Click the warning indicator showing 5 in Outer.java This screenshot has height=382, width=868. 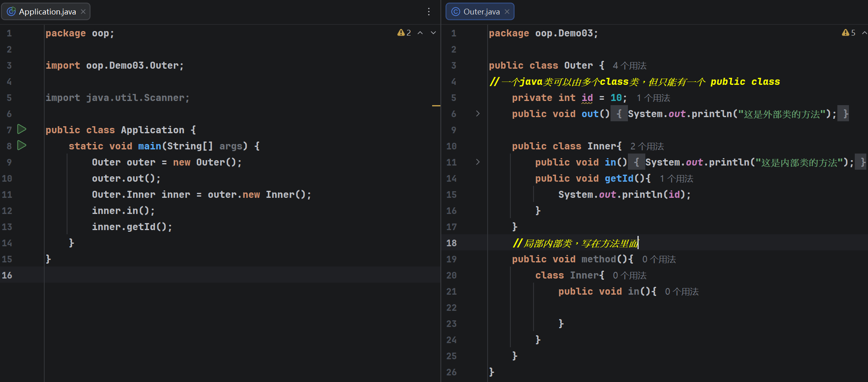[x=849, y=33]
